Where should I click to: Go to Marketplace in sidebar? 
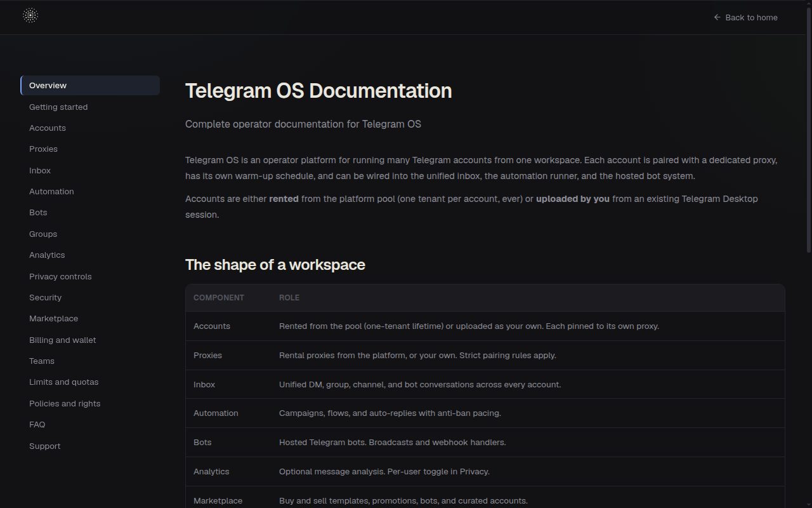[90, 318]
